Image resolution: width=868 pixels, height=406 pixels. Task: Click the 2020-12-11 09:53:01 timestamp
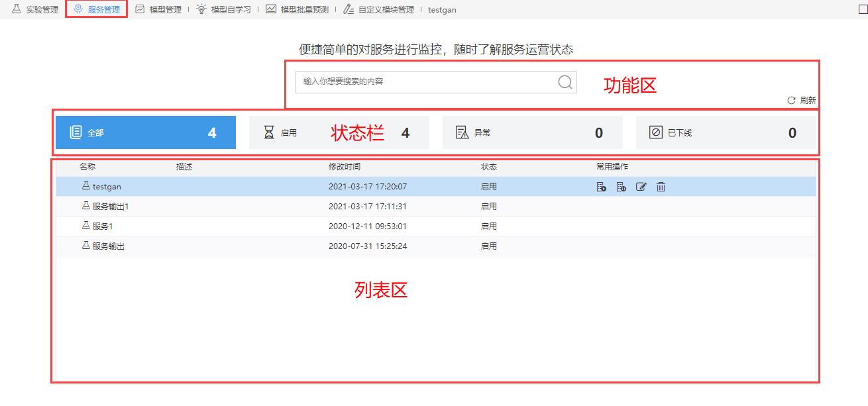368,227
